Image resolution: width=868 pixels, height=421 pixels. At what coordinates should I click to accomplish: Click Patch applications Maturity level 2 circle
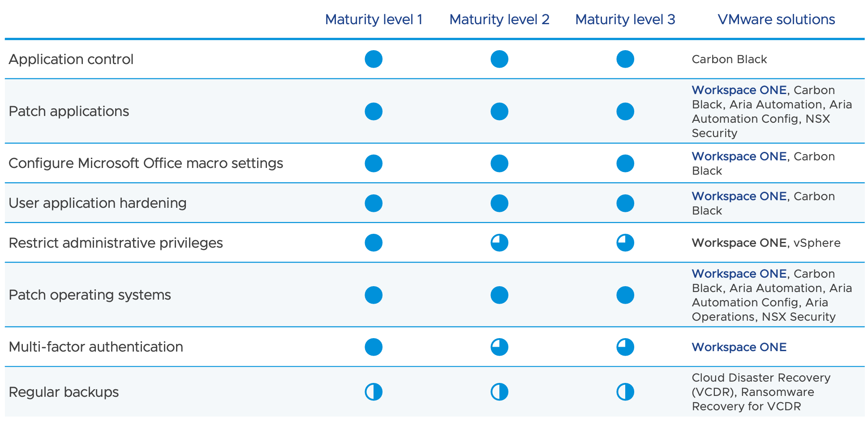pyautogui.click(x=499, y=112)
